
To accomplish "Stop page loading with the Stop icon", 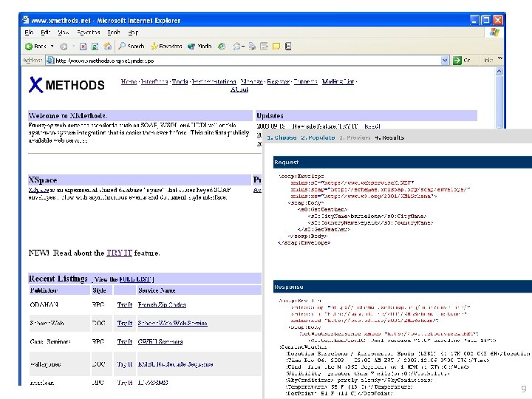I will point(83,47).
